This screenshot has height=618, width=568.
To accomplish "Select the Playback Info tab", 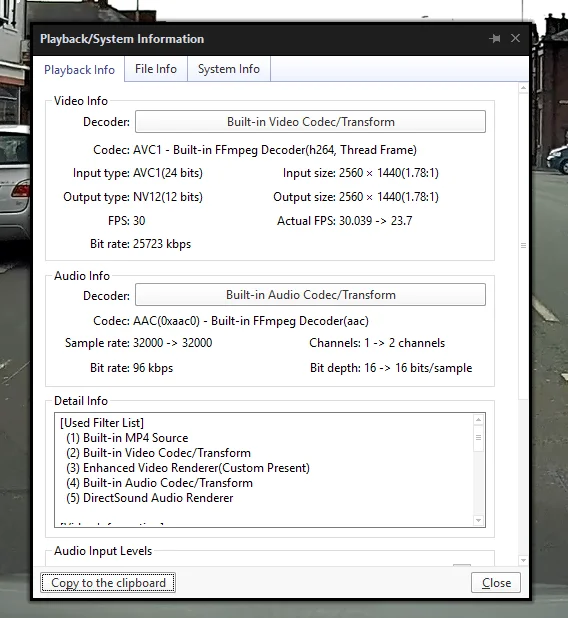I will (79, 70).
